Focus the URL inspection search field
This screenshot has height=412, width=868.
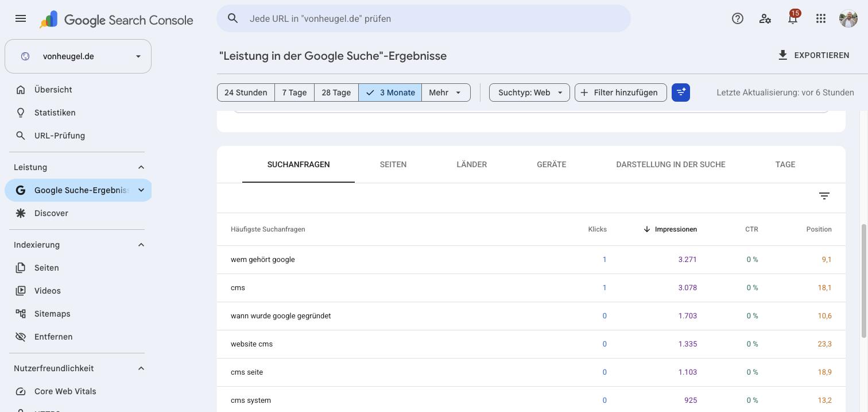coord(424,18)
